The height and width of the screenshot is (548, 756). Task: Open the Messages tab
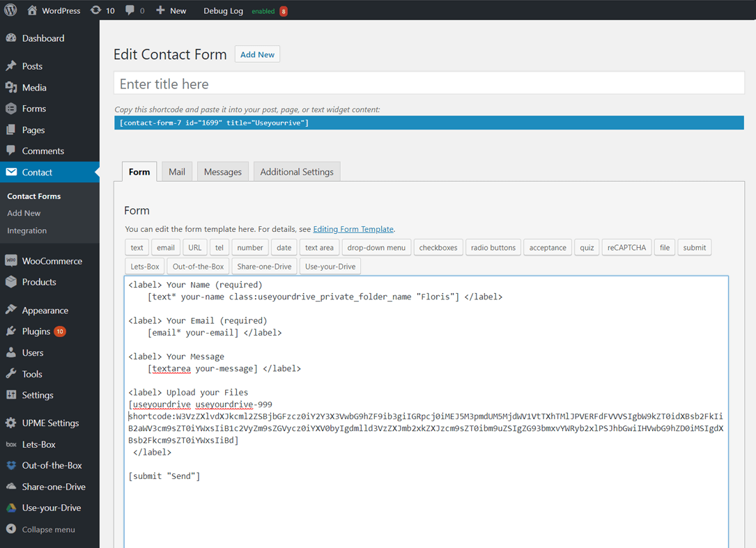223,171
